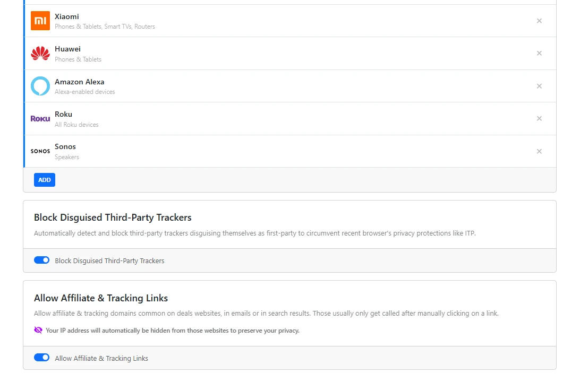Click the Huawei flower logo
The width and height of the screenshot is (588, 382).
pyautogui.click(x=40, y=53)
